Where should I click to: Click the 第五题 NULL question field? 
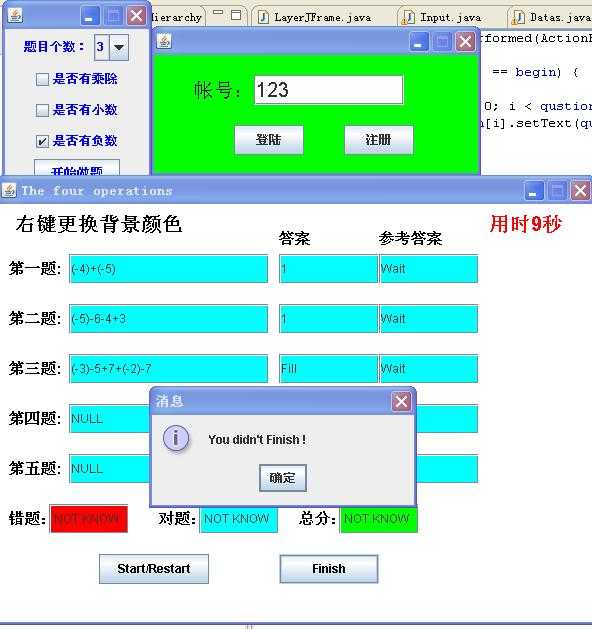(x=109, y=469)
